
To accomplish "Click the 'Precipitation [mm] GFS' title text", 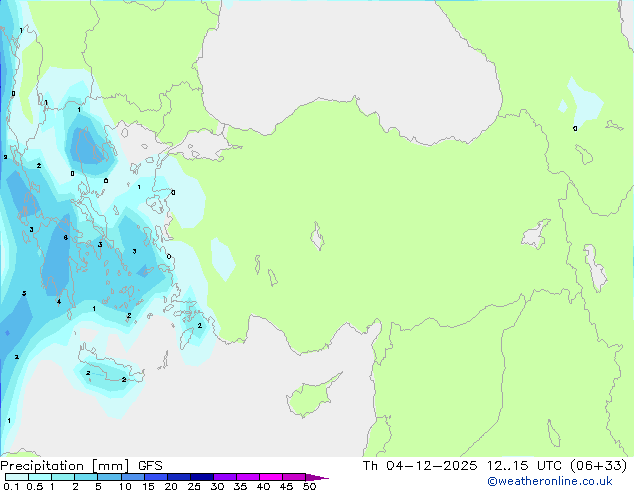I will pos(81,466).
